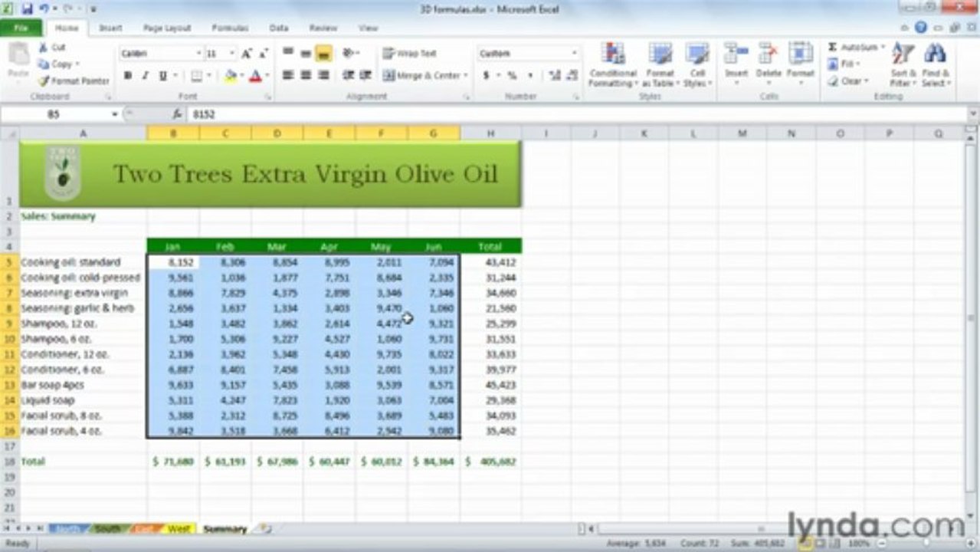
Task: Select the Summary sheet tab
Action: pos(225,529)
